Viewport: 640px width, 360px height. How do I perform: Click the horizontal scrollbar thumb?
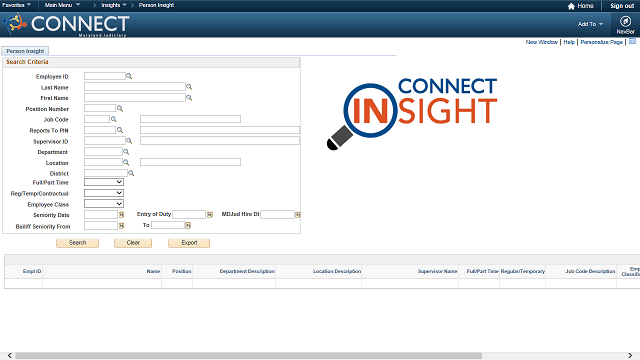(x=249, y=356)
